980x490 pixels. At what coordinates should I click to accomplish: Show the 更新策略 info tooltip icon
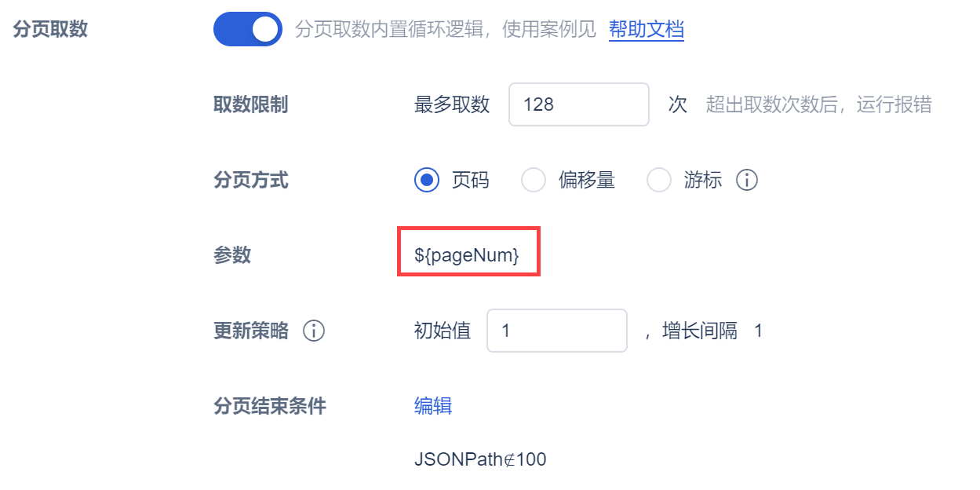(x=314, y=331)
